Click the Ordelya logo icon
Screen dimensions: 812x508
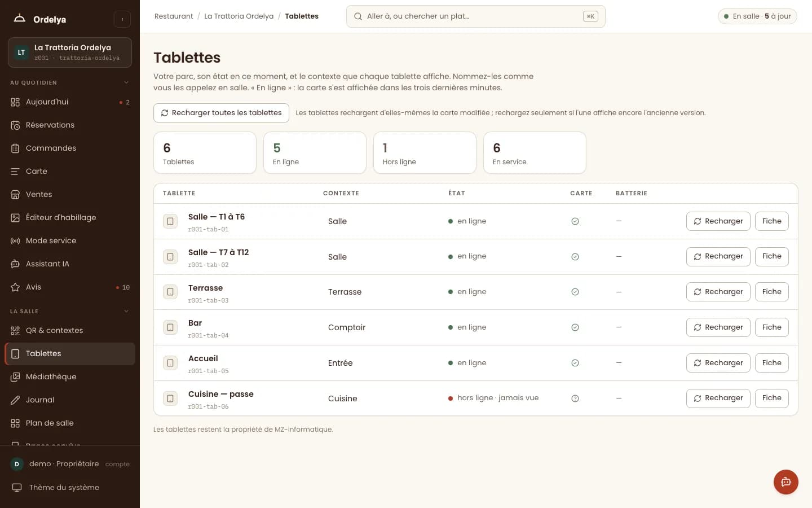click(20, 19)
